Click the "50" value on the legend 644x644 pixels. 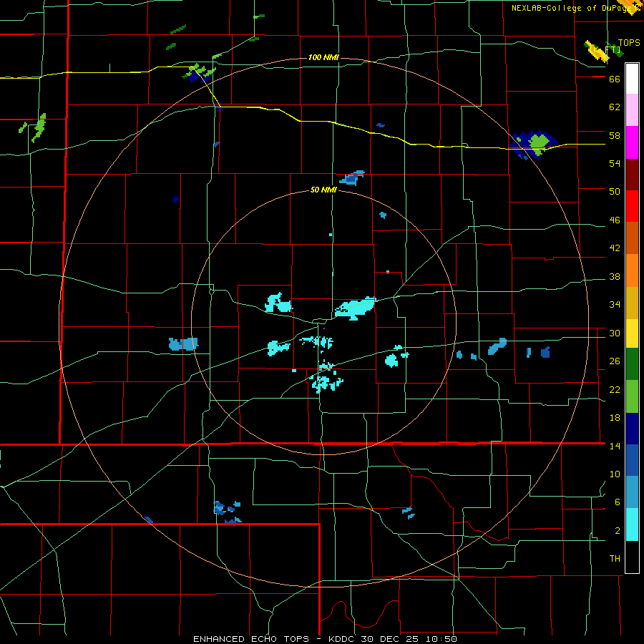pyautogui.click(x=615, y=192)
